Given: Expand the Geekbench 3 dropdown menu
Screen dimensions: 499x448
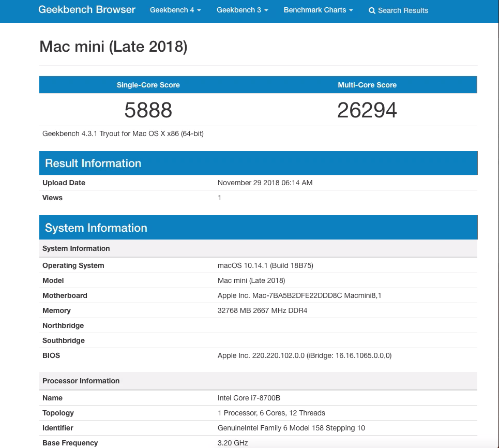Looking at the screenshot, I should [x=242, y=10].
